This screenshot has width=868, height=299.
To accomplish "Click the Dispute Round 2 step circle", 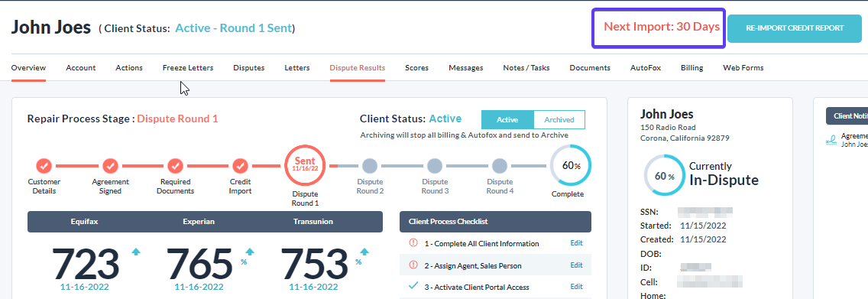I will [x=370, y=165].
